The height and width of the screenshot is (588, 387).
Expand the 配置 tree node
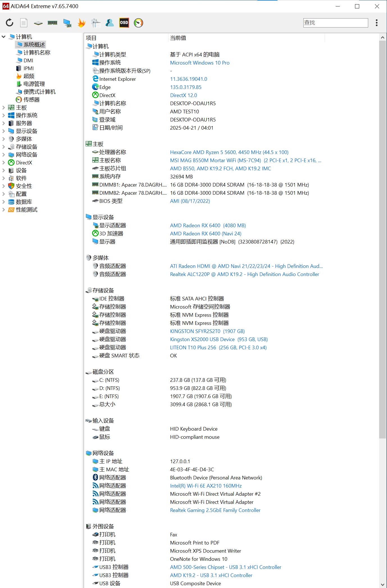pyautogui.click(x=4, y=194)
